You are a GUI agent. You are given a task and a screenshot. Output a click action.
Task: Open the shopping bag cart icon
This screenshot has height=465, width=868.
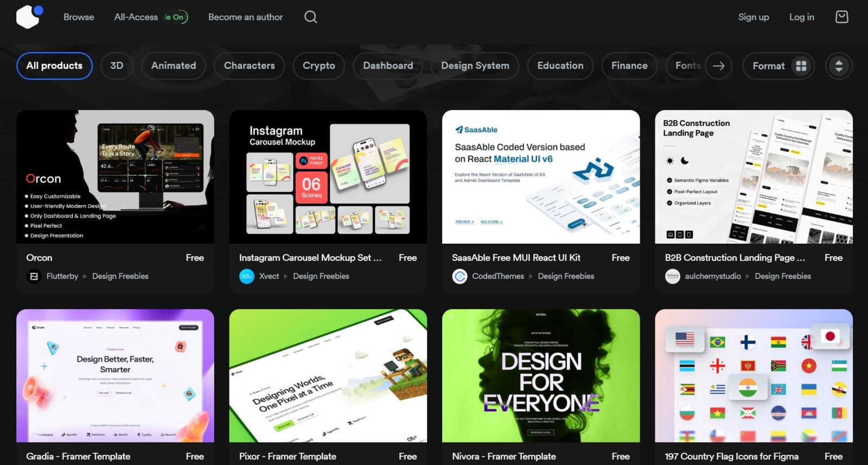click(841, 17)
